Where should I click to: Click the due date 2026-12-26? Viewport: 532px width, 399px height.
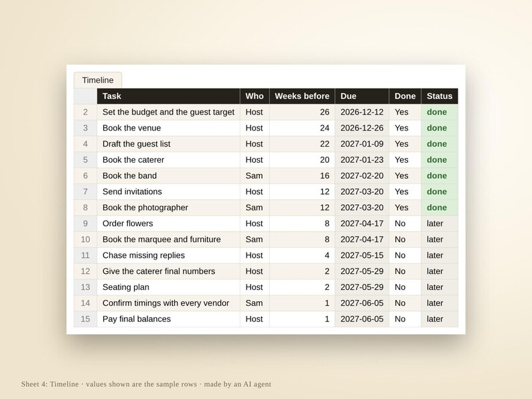pos(362,128)
